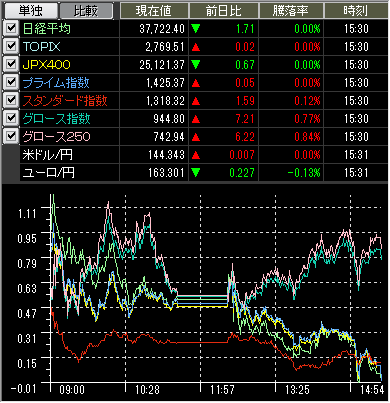This screenshot has width=390, height=403.
Task: Click the 前日比 column header
Action: 224,11
